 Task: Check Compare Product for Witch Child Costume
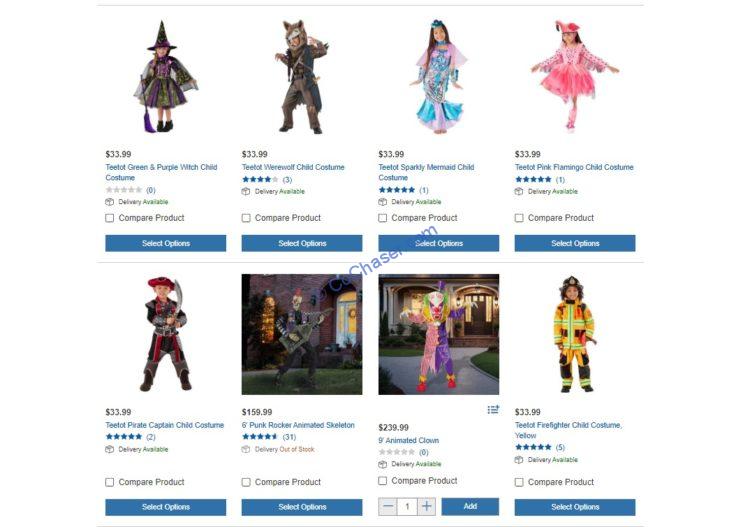(x=110, y=218)
